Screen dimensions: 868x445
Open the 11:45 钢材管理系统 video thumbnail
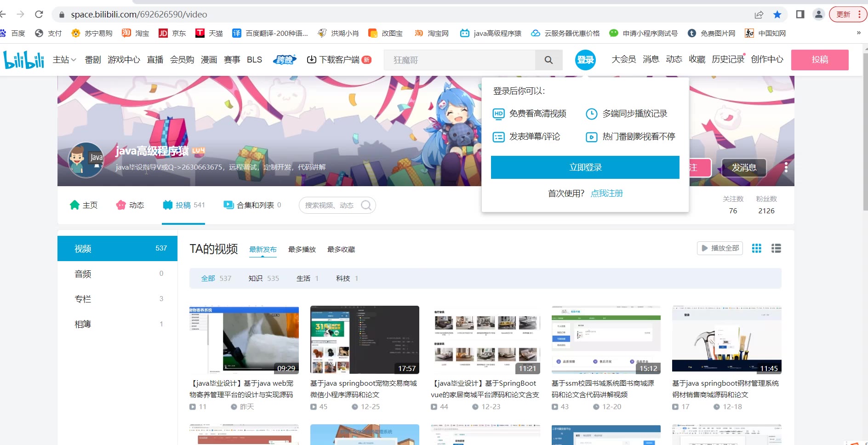point(727,340)
